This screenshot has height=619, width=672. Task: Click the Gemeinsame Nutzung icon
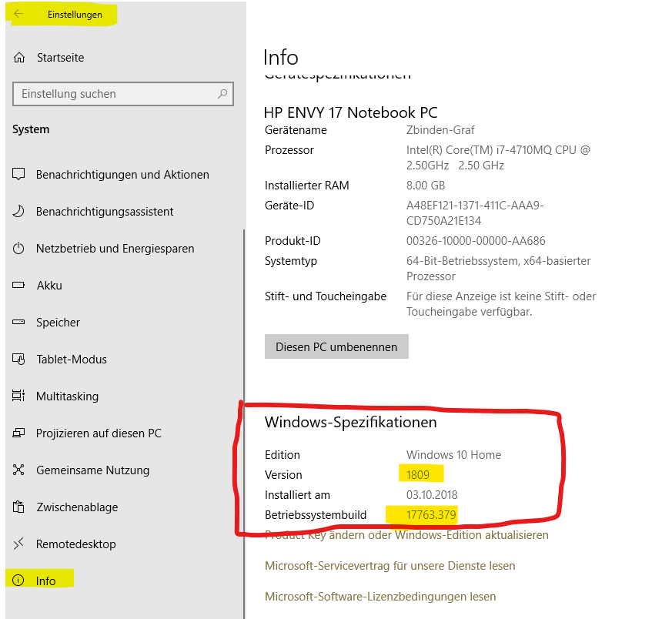click(x=18, y=470)
